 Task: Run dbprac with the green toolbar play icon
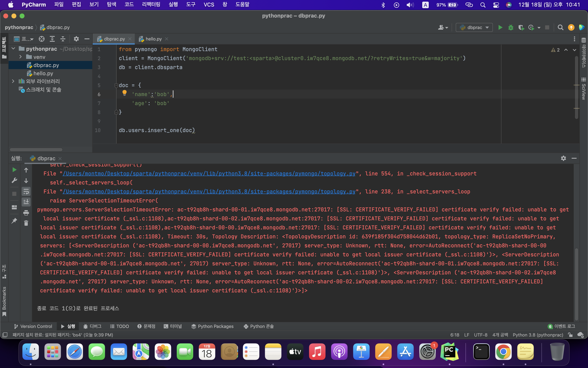[x=500, y=28]
